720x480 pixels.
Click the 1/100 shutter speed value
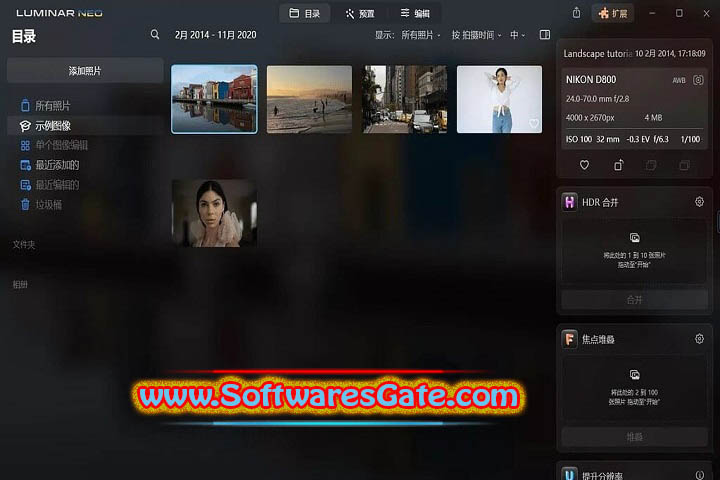pos(690,139)
